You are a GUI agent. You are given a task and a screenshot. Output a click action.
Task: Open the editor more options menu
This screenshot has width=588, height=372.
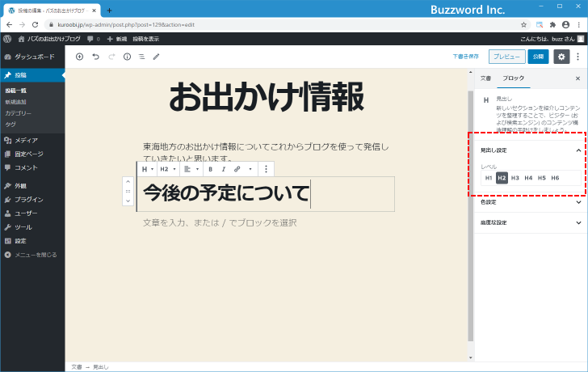(577, 57)
